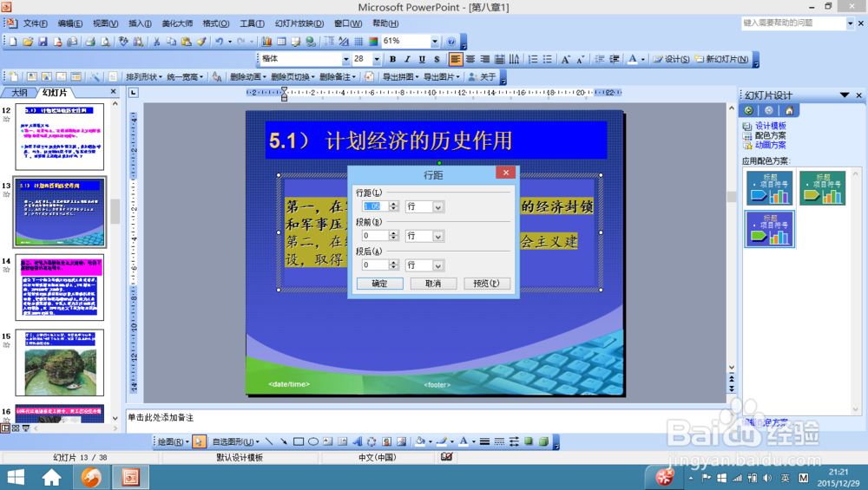
Task: Toggle Bold formatting
Action: point(392,59)
